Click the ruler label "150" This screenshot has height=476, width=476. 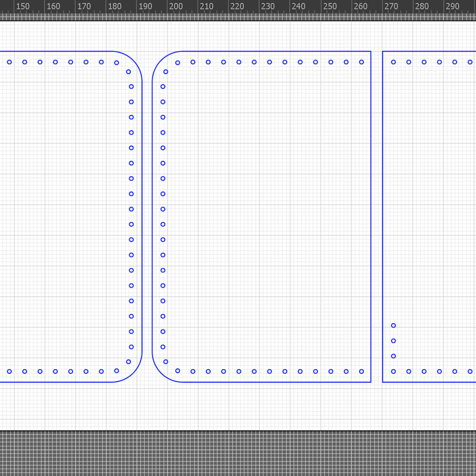23,6
